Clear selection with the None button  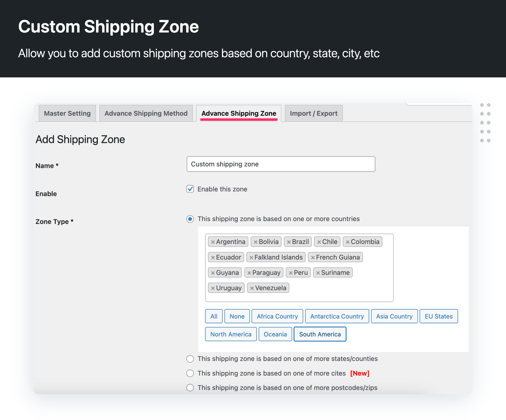pos(237,316)
